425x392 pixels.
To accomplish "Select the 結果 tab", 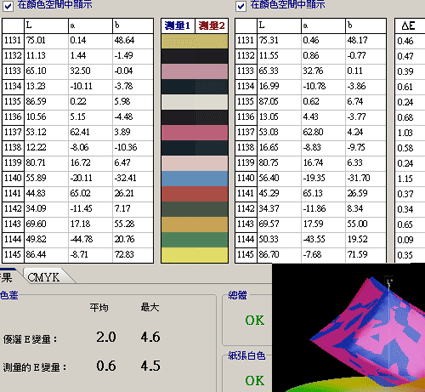I will pos(8,277).
